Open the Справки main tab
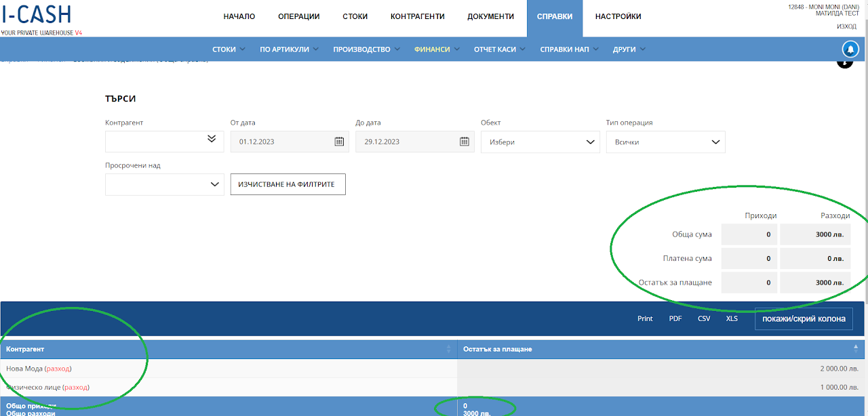This screenshot has width=868, height=416. point(555,17)
